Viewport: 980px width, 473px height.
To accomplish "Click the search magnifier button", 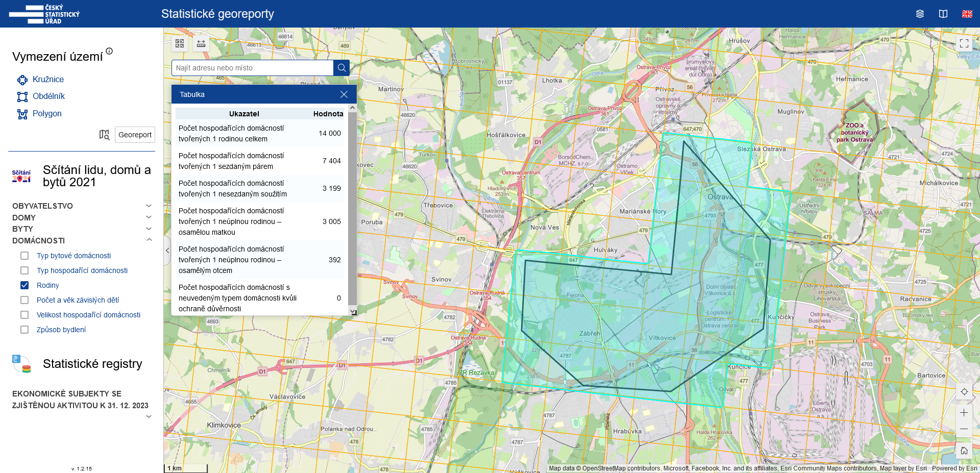I will coord(341,68).
